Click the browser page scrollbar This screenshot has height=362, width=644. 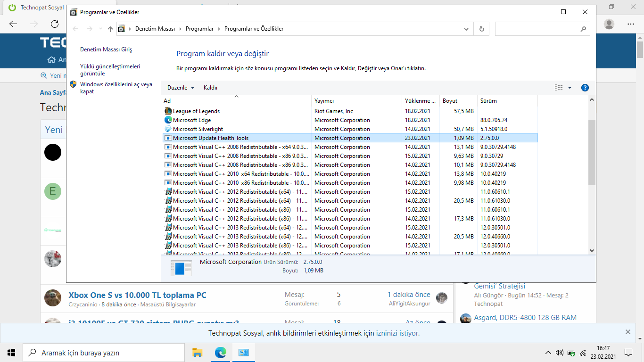pos(640,49)
